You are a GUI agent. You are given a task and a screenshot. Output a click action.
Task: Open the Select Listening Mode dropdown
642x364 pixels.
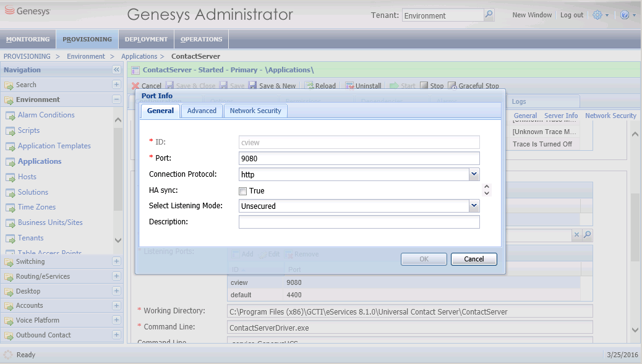pos(474,206)
